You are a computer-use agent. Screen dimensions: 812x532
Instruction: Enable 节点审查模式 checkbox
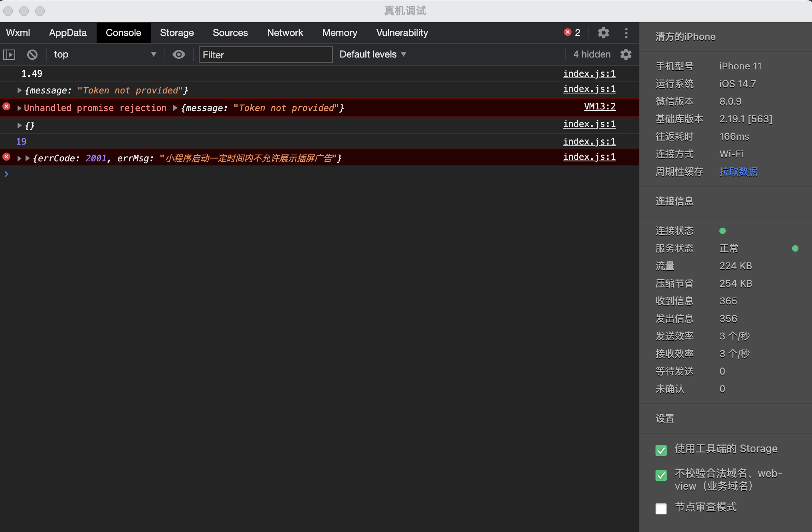[x=661, y=508]
